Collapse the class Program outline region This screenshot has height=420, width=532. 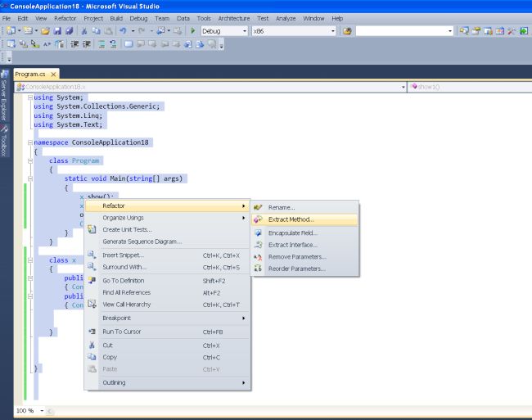coord(30,160)
